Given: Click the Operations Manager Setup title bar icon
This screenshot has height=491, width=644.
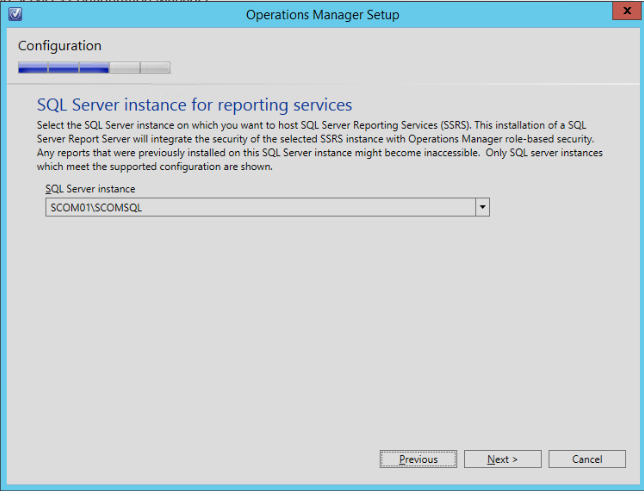Looking at the screenshot, I should 12,15.
